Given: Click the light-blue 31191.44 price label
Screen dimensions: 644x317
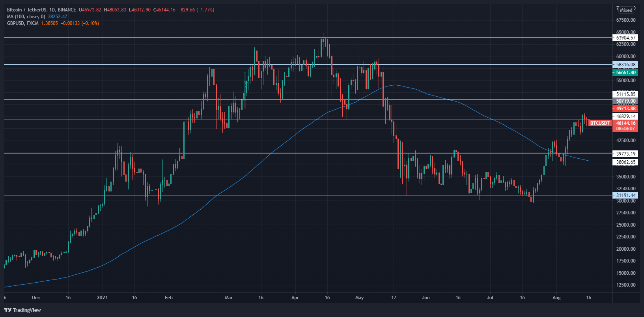Looking at the screenshot, I should (626, 195).
